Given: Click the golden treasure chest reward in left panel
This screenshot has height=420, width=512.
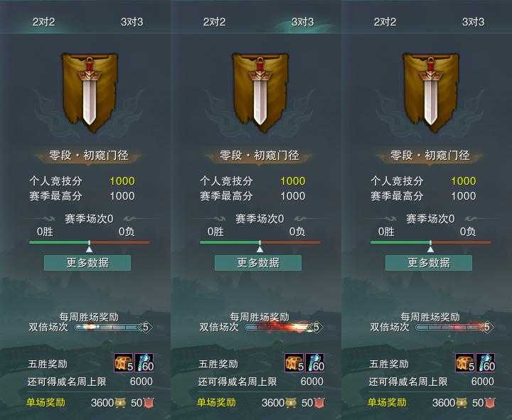Looking at the screenshot, I should [124, 362].
